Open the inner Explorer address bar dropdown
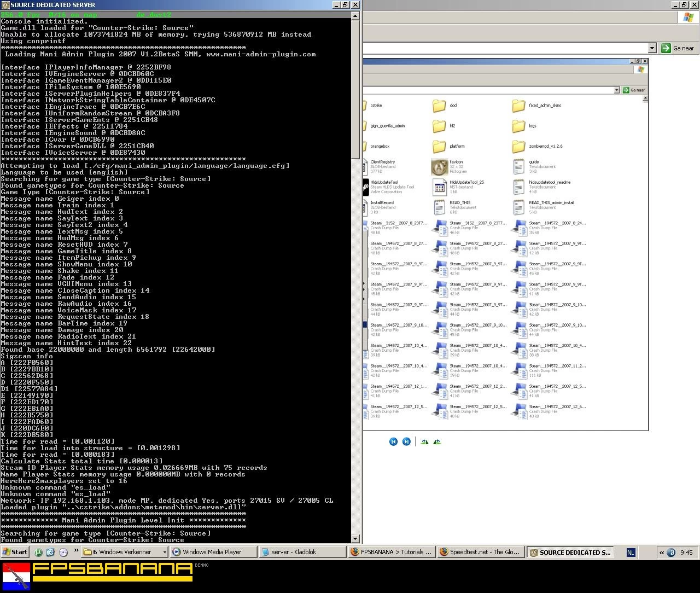Viewport: 700px width, 593px height. (617, 90)
